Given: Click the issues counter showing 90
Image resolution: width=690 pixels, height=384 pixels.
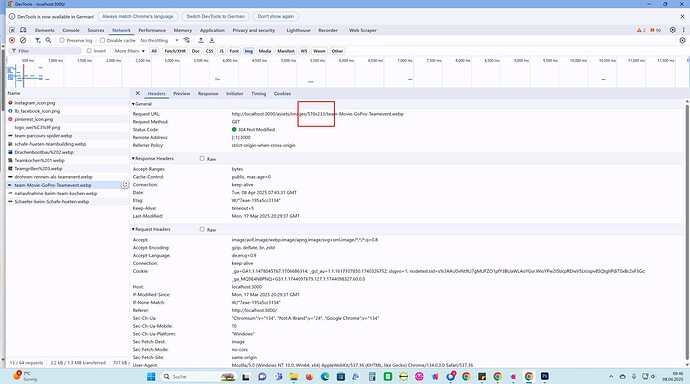Looking at the screenshot, I should pyautogui.click(x=656, y=30).
